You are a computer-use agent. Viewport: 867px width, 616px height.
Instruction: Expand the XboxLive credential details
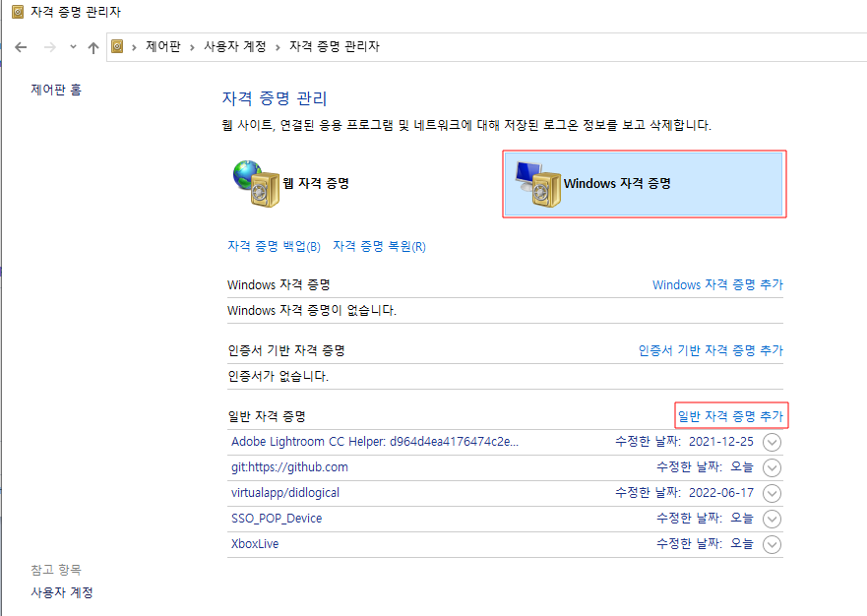773,544
